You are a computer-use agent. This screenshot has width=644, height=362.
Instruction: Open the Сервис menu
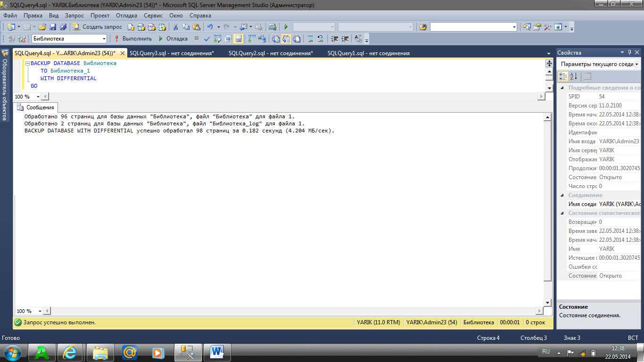point(153,16)
